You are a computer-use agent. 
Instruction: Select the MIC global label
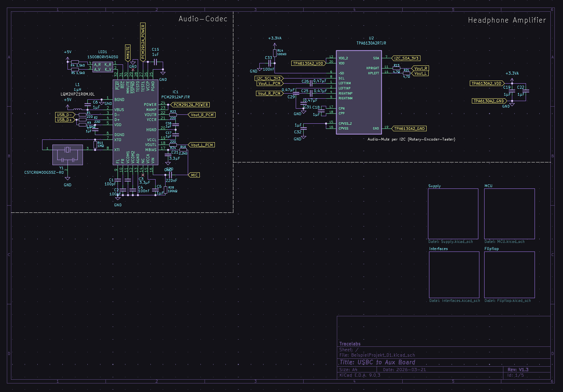[x=194, y=175]
